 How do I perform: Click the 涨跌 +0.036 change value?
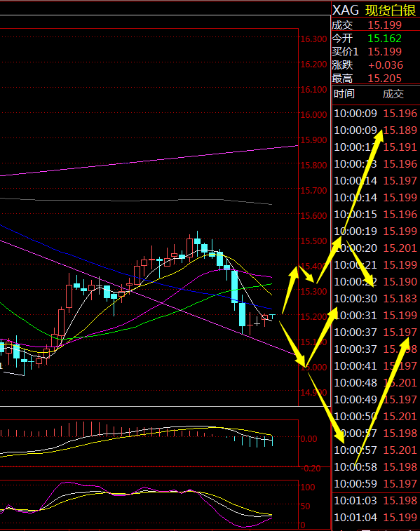point(386,65)
